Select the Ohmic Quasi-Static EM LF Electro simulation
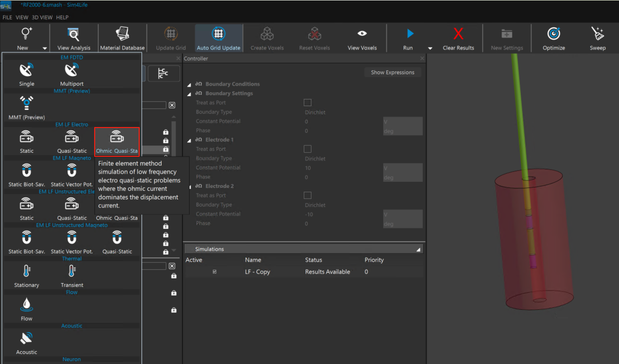 [117, 142]
